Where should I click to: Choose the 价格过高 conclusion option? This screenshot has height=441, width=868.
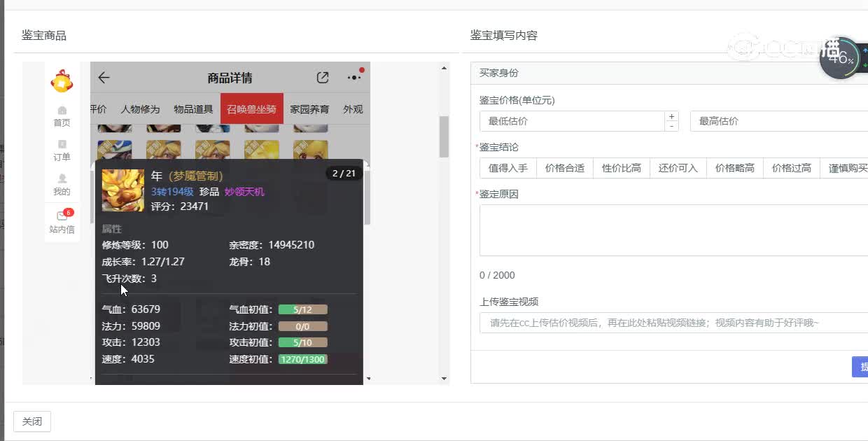pos(791,168)
